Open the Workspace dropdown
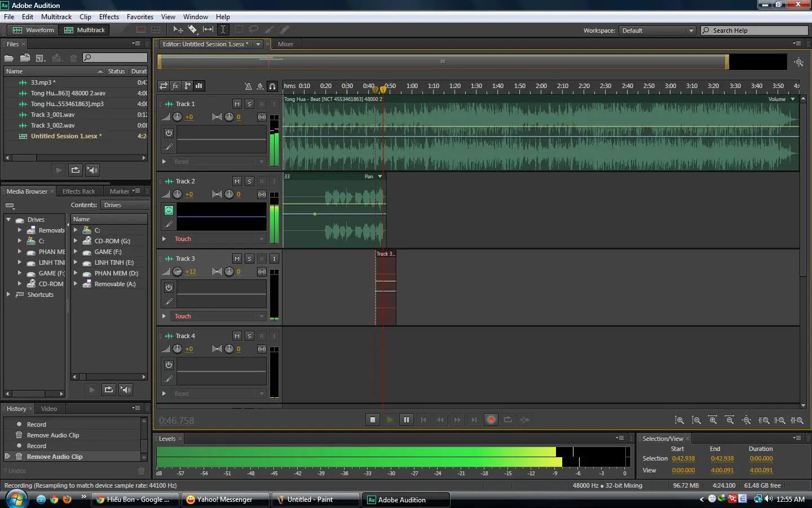Viewport: 812px width, 508px height. (x=691, y=30)
